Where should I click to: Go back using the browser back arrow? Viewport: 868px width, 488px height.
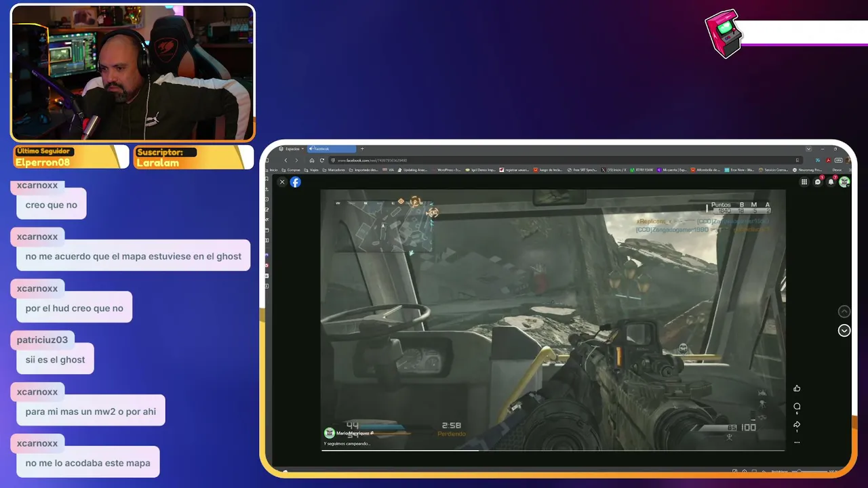coord(285,161)
